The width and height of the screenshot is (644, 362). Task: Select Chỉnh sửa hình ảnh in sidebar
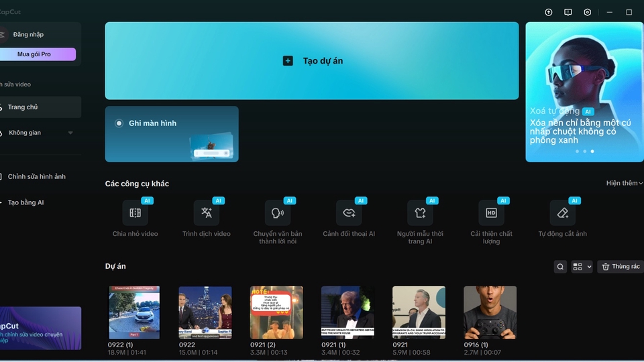tap(36, 177)
